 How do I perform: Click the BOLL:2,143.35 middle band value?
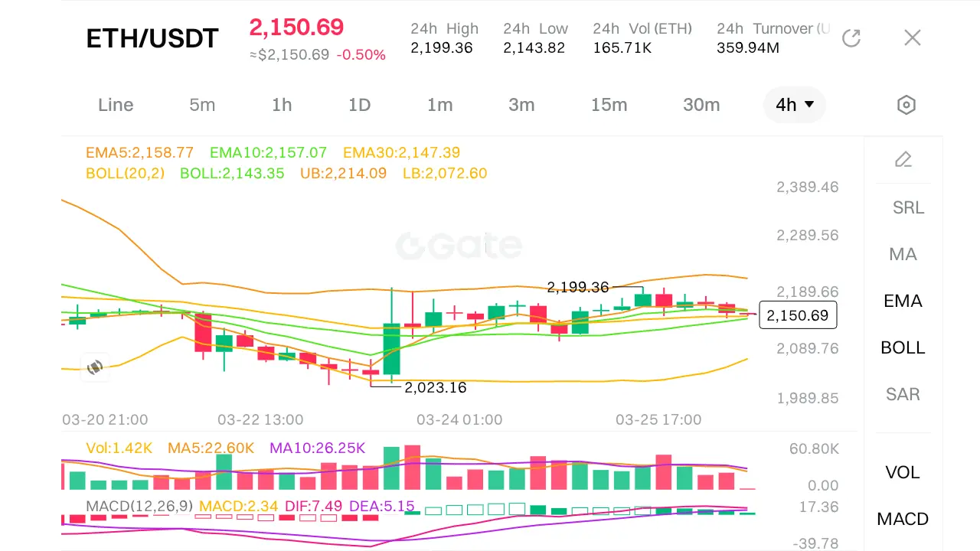click(232, 173)
